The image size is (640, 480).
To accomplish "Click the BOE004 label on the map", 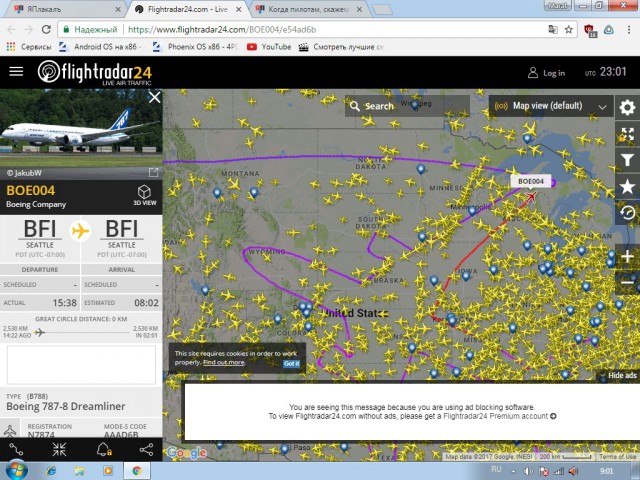I will click(531, 181).
